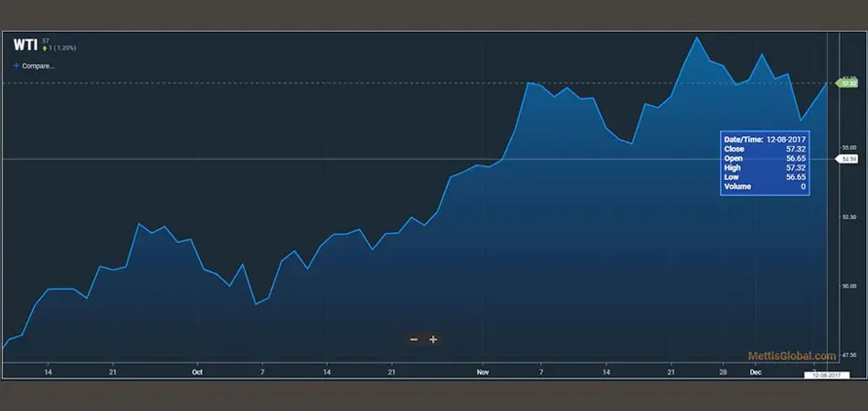Zoom out the chart with minus button
Screen dimensions: 868x411
414,340
